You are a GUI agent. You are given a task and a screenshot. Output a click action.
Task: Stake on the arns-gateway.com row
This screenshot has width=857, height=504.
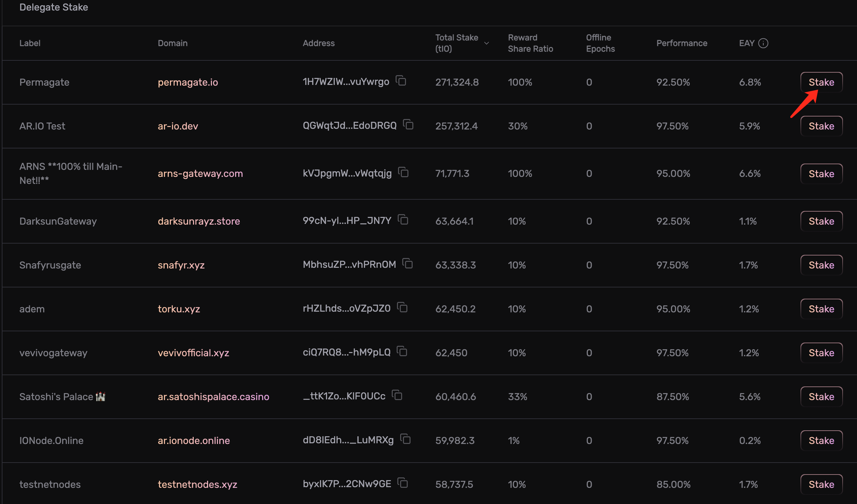point(821,174)
